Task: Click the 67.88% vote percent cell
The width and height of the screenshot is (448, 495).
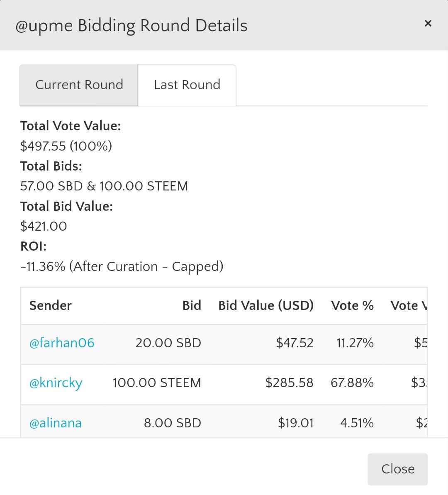Action: click(352, 383)
